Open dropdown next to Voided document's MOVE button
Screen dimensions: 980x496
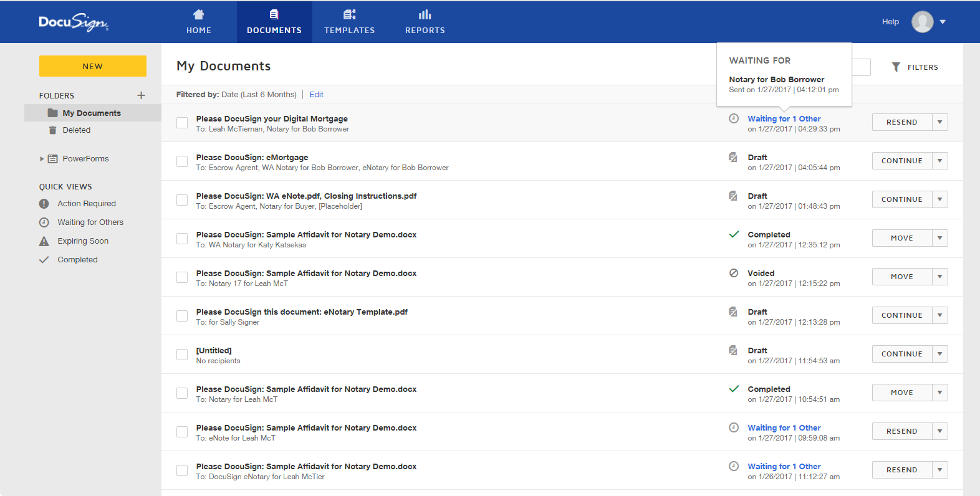pyautogui.click(x=939, y=277)
